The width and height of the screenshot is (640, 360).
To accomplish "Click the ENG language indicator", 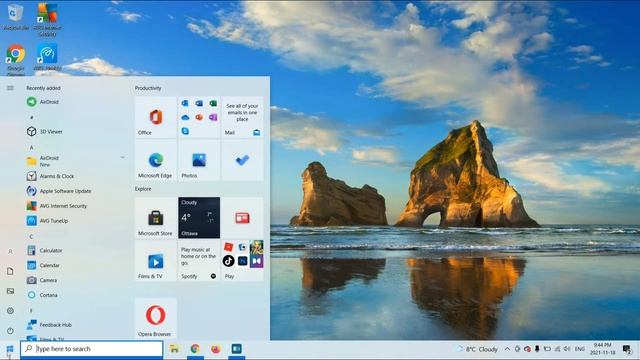I will [580, 349].
